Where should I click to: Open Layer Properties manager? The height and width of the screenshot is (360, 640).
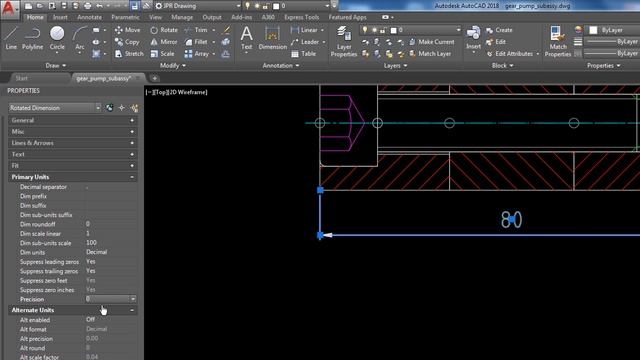pyautogui.click(x=344, y=41)
